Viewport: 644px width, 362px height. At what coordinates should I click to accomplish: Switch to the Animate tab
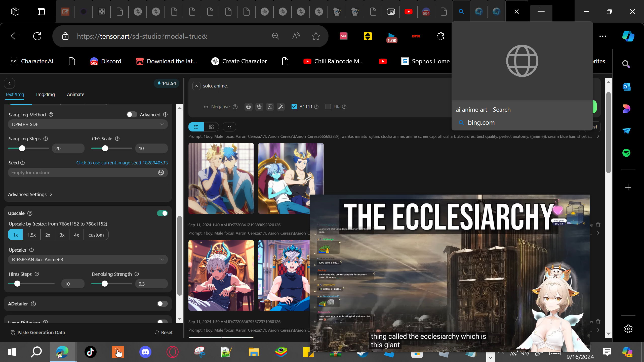click(75, 95)
